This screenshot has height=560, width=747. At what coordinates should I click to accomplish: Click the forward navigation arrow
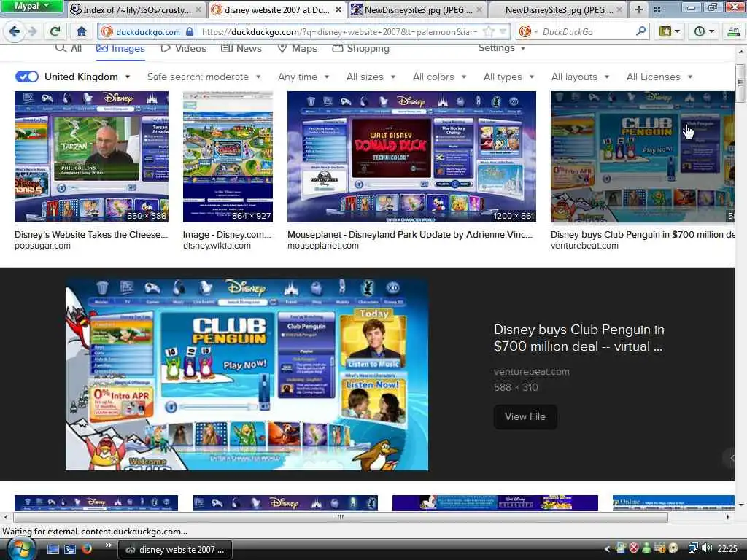32,32
